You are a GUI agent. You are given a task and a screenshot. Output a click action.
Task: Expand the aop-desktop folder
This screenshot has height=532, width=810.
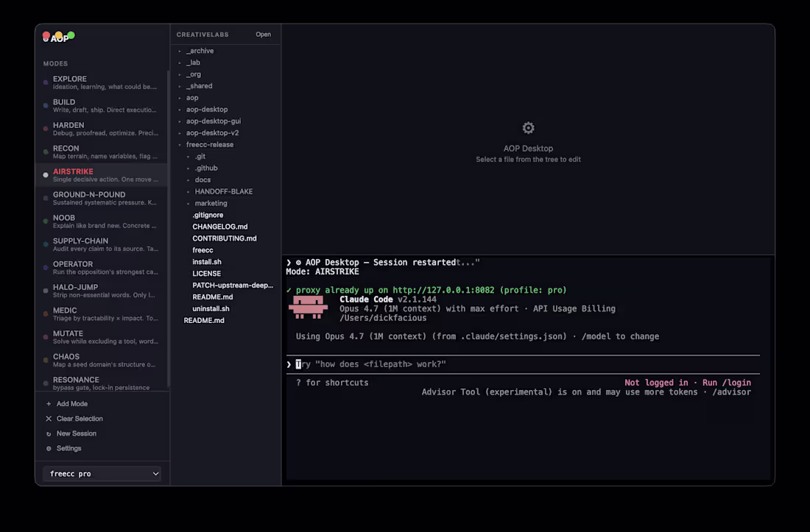226,110
